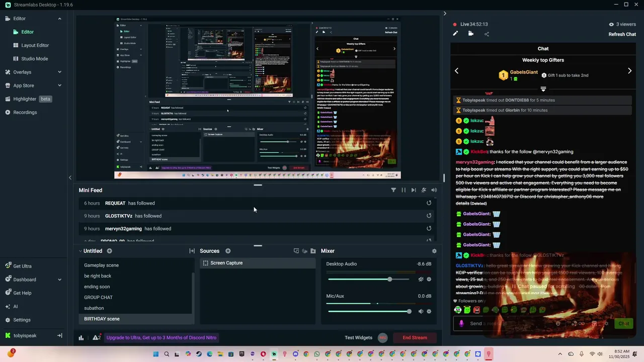Replay the mervyn32gaming follow alert
This screenshot has height=362, width=644.
pyautogui.click(x=429, y=228)
